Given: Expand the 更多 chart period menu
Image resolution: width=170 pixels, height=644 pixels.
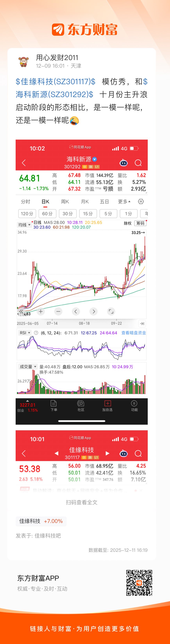Looking at the screenshot, I should tap(124, 201).
